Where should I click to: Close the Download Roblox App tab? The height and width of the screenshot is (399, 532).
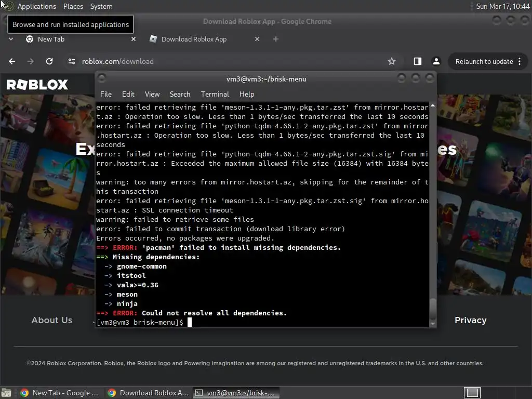[257, 39]
